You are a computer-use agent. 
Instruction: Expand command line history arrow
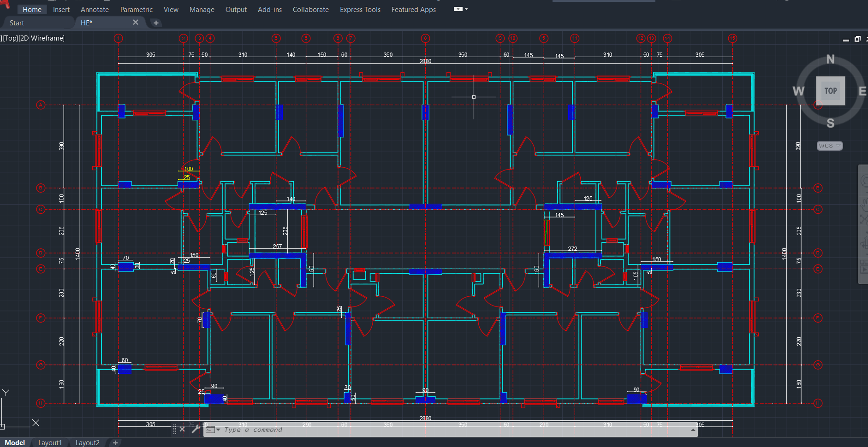[693, 429]
